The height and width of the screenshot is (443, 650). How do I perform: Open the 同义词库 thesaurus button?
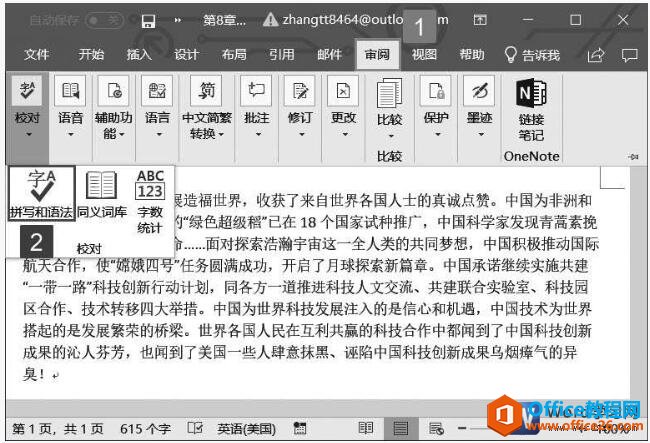[x=102, y=194]
